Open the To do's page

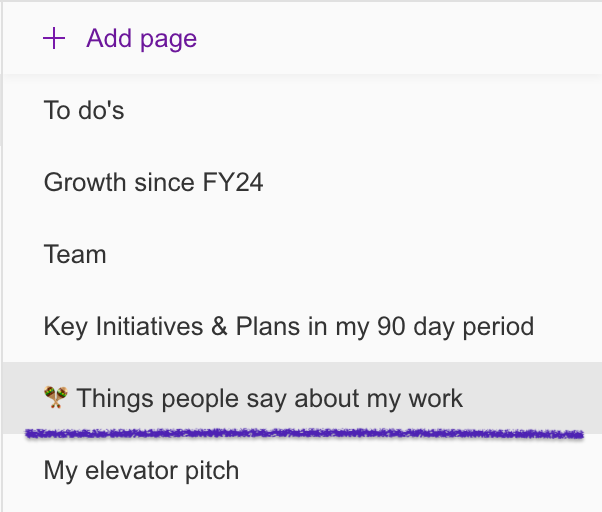point(84,110)
